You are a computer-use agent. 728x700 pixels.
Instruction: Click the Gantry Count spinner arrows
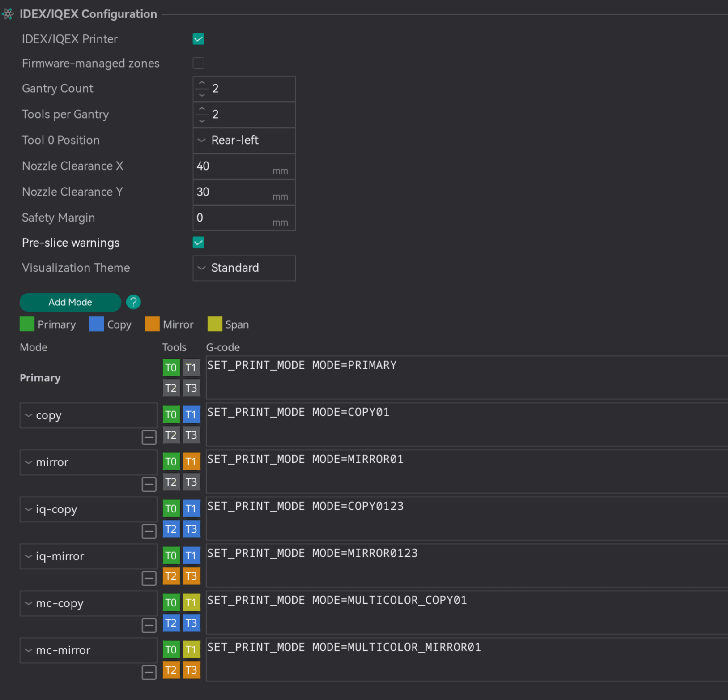[202, 89]
